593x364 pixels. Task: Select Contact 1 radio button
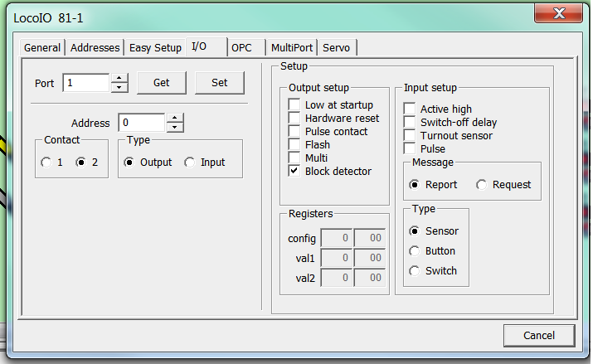click(46, 163)
